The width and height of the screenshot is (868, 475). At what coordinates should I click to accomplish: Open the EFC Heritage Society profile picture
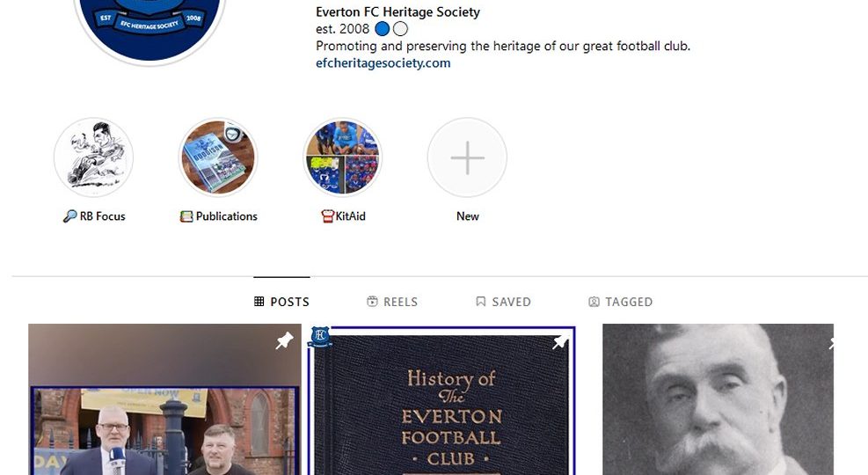point(149,22)
